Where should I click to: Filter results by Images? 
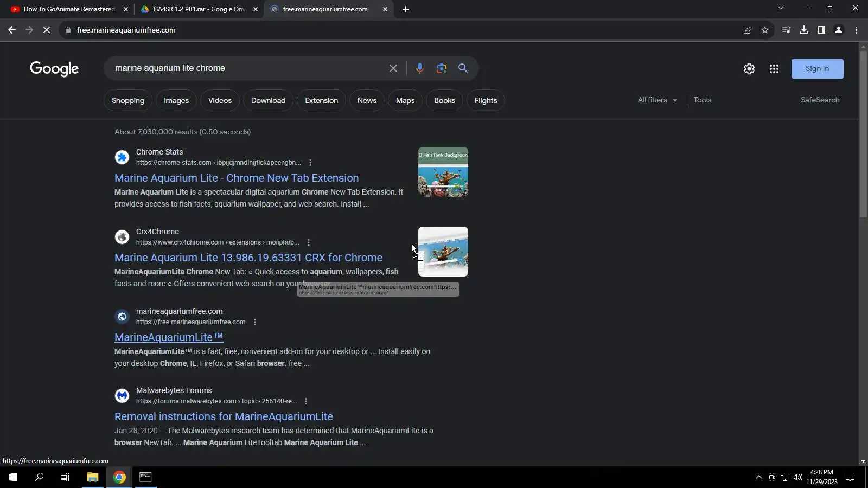(176, 100)
